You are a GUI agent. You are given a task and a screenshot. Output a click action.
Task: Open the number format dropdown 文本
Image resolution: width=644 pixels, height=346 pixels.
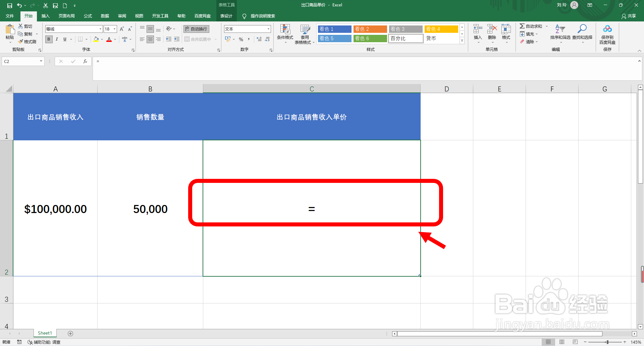269,29
